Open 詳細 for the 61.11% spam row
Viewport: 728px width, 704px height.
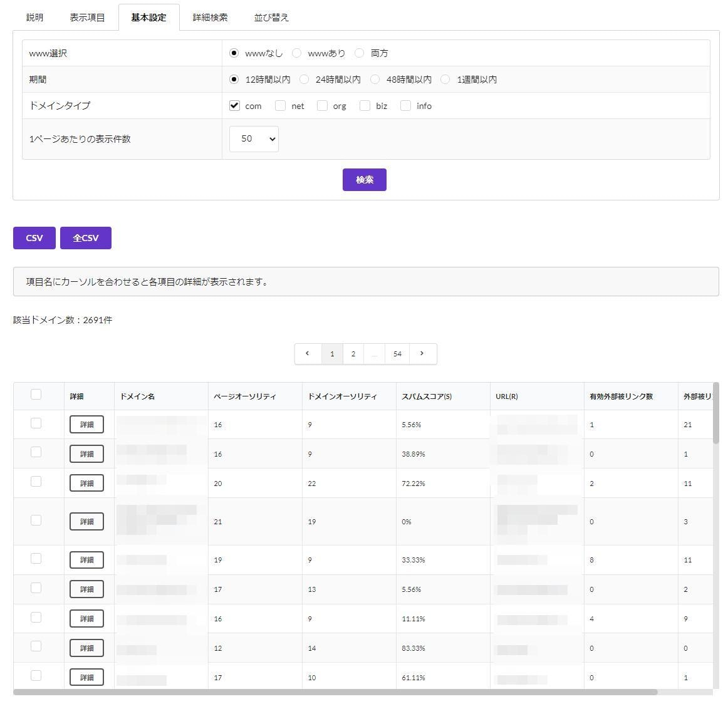pos(87,678)
